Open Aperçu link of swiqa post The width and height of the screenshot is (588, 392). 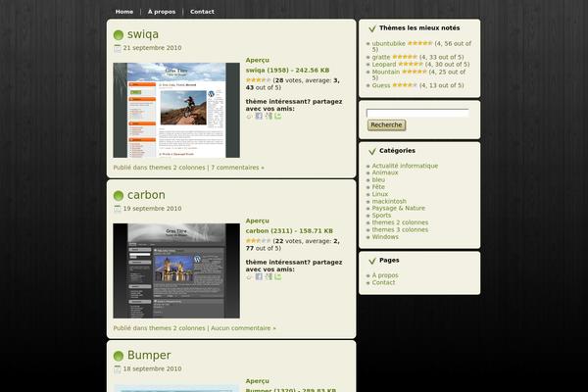coord(257,60)
